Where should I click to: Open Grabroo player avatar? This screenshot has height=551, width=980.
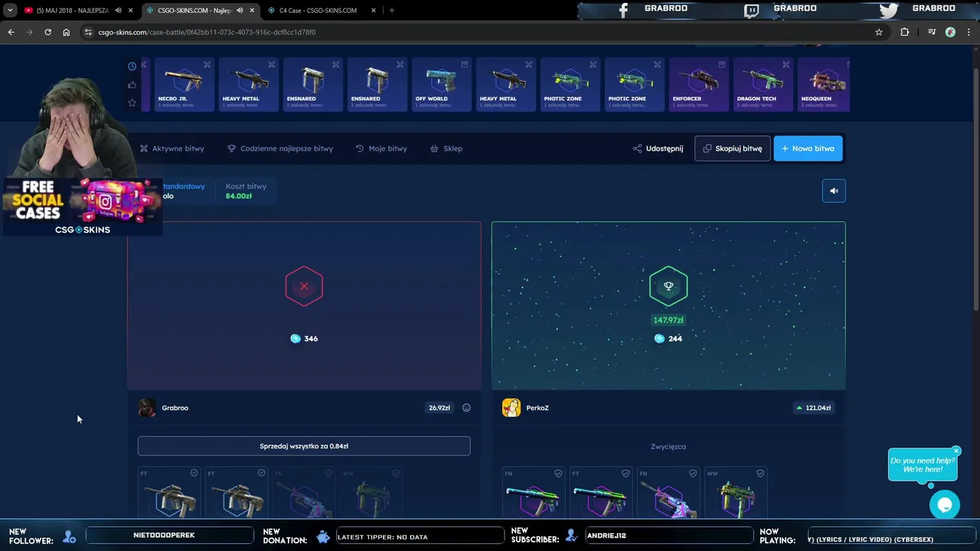(147, 408)
